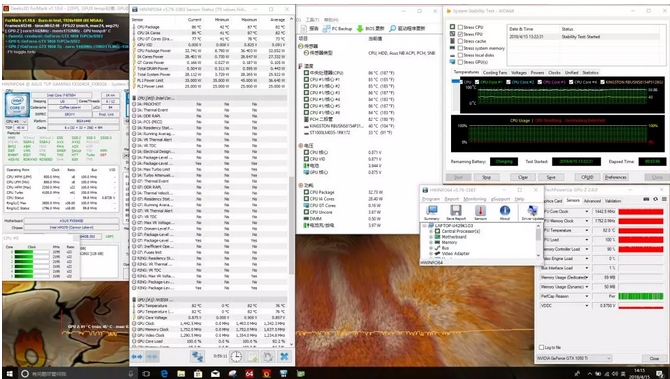The image size is (670, 379).
Task: Click the Clear button in stability test
Action: [523, 177]
